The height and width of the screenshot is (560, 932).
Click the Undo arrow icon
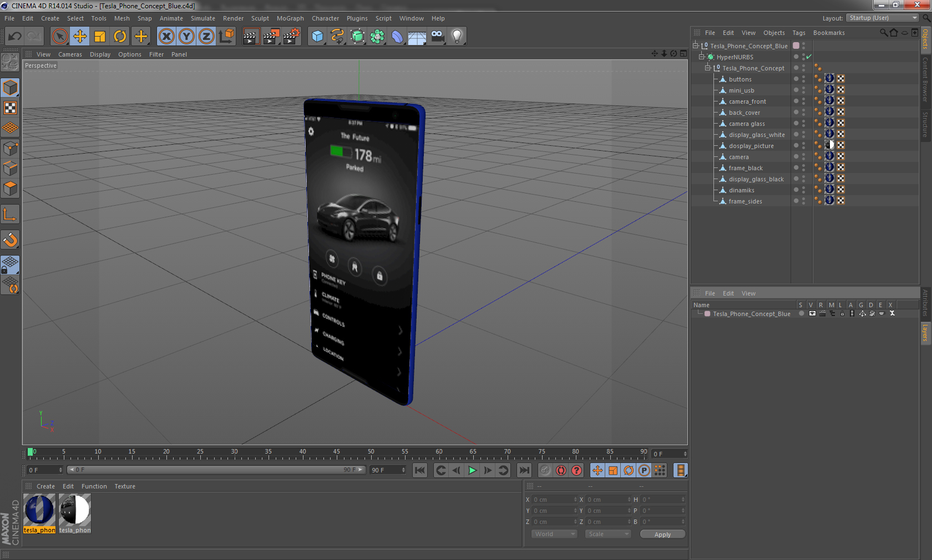point(15,37)
